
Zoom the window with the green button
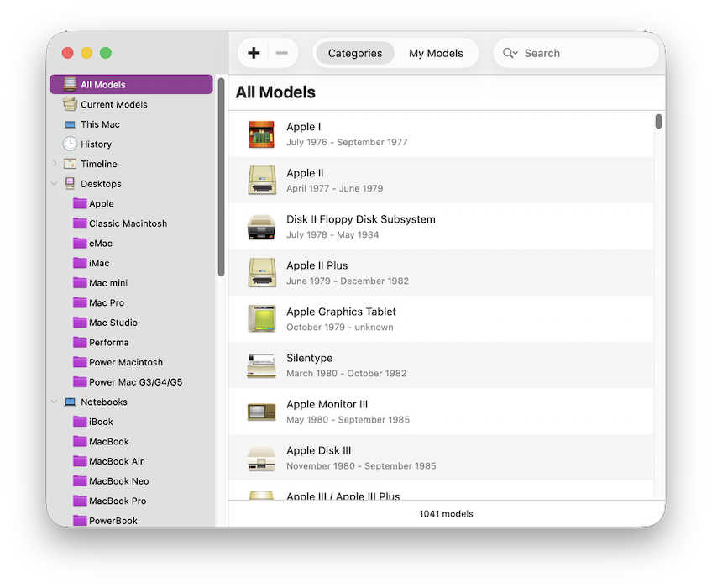click(x=106, y=53)
